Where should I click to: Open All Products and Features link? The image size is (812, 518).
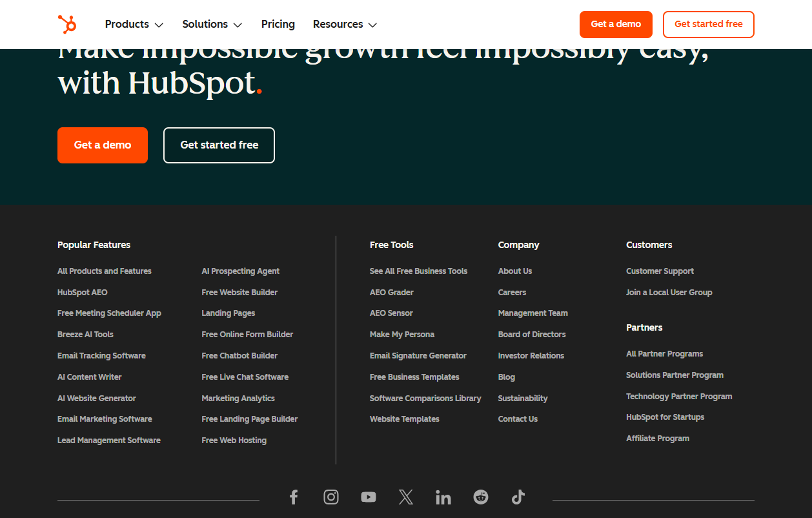[105, 271]
